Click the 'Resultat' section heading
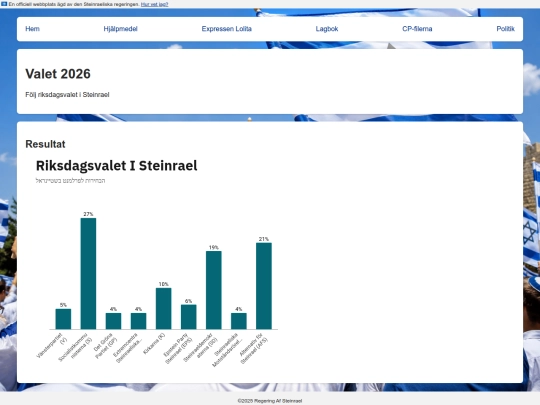 [x=45, y=144]
